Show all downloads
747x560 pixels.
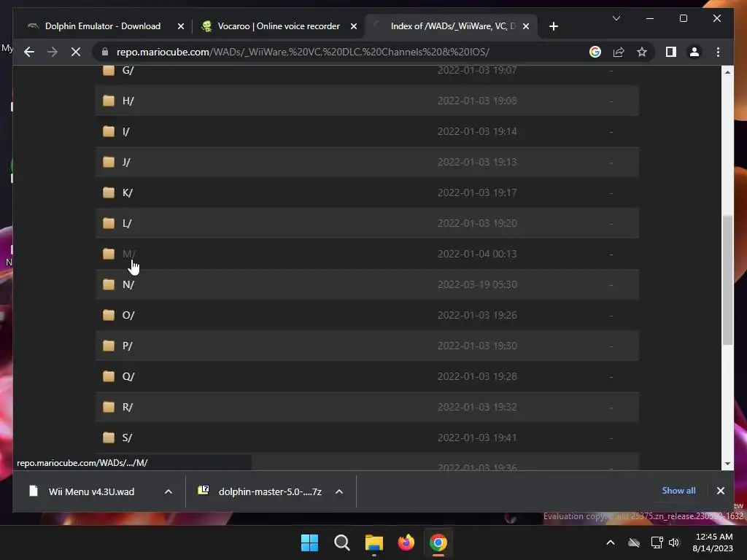tap(678, 491)
